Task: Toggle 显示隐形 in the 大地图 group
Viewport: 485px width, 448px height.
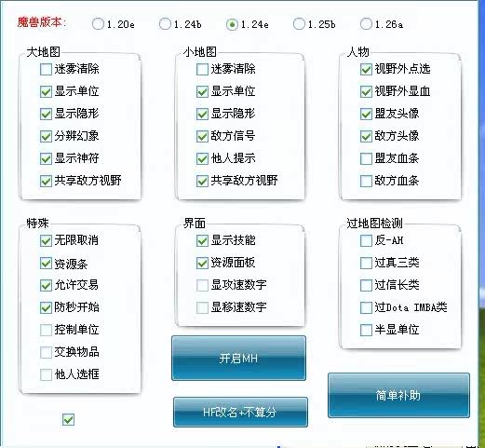Action: pos(46,114)
